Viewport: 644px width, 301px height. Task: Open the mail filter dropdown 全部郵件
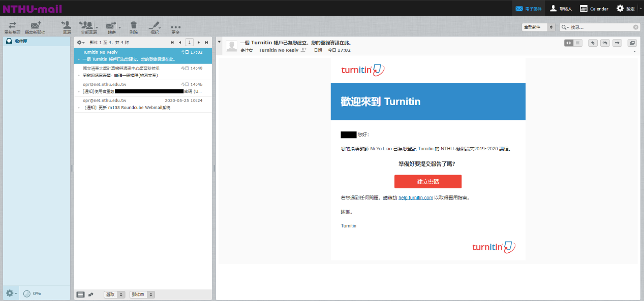coord(538,27)
